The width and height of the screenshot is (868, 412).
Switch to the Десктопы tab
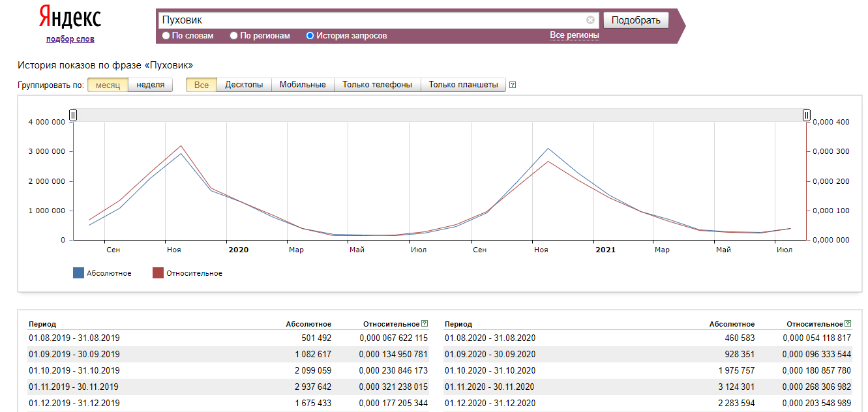[x=244, y=85]
